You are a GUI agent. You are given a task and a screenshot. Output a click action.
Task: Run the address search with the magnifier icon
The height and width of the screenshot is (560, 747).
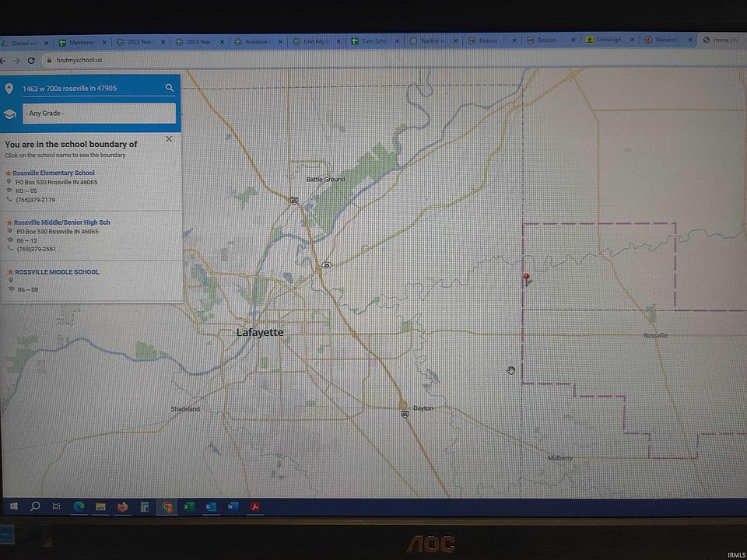click(x=170, y=88)
